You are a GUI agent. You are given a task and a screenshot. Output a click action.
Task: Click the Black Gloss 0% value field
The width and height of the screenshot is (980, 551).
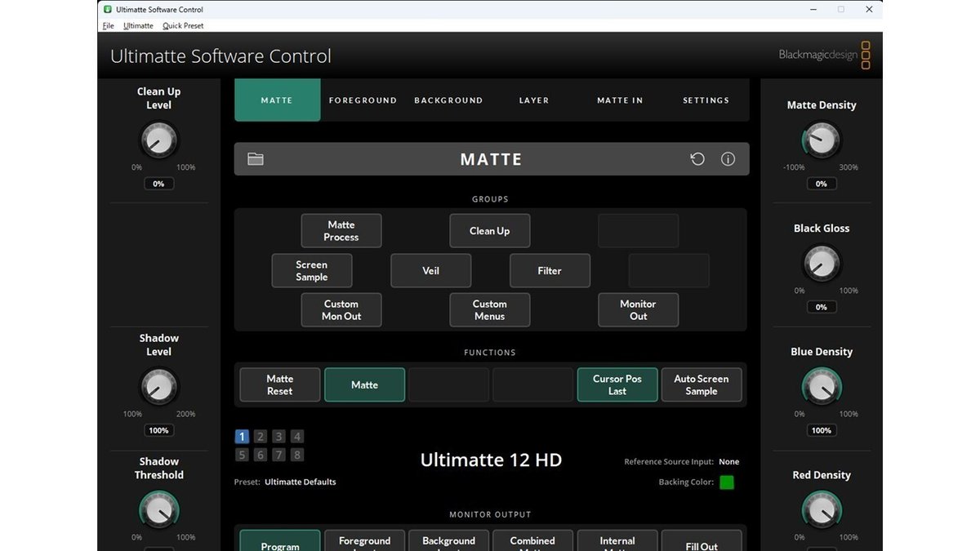pyautogui.click(x=822, y=307)
